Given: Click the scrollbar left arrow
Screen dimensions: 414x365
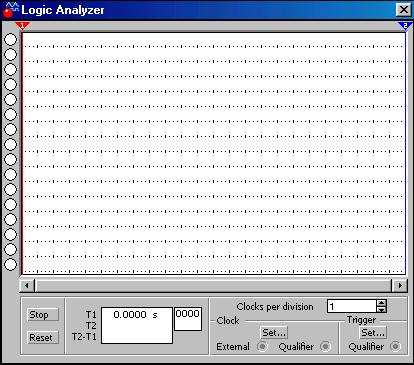Looking at the screenshot, I should pos(27,285).
